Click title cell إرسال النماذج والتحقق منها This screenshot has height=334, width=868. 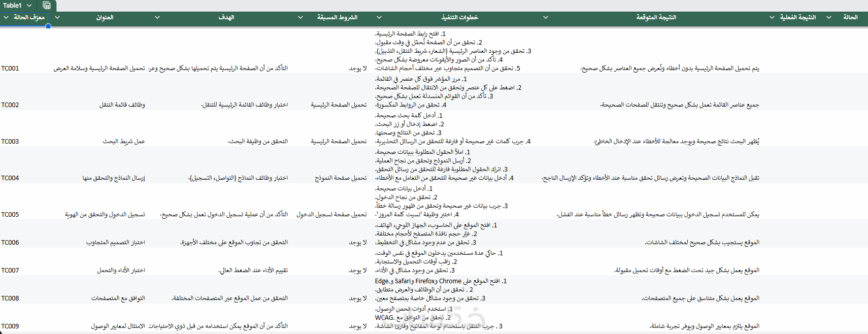(114, 178)
